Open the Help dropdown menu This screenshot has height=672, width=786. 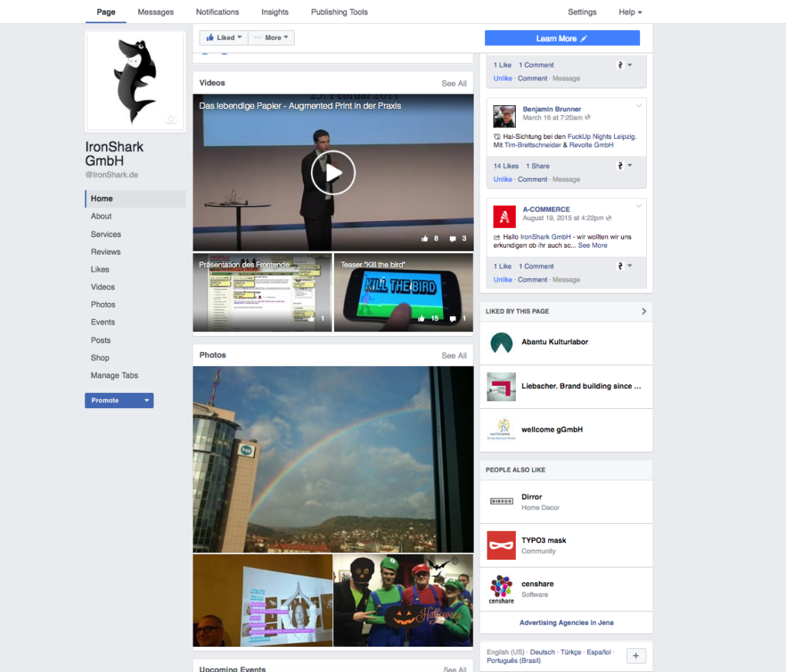click(630, 12)
